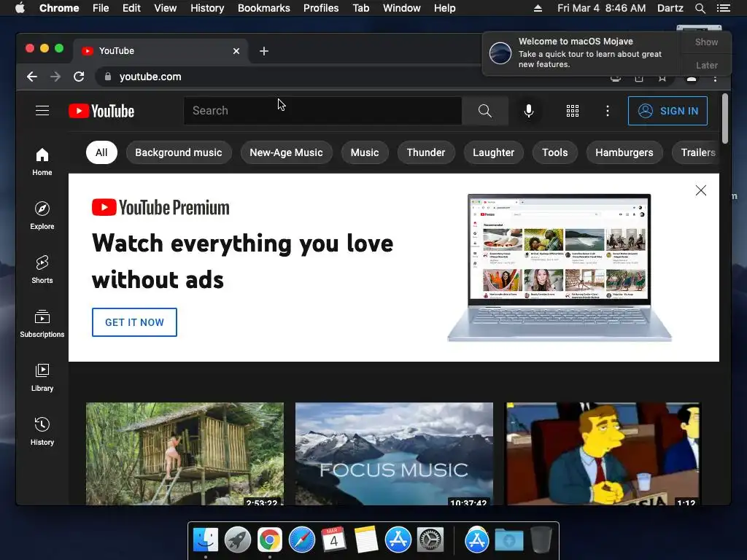Open the bamboo hut video thumbnail
The image size is (747, 560).
[x=185, y=454]
